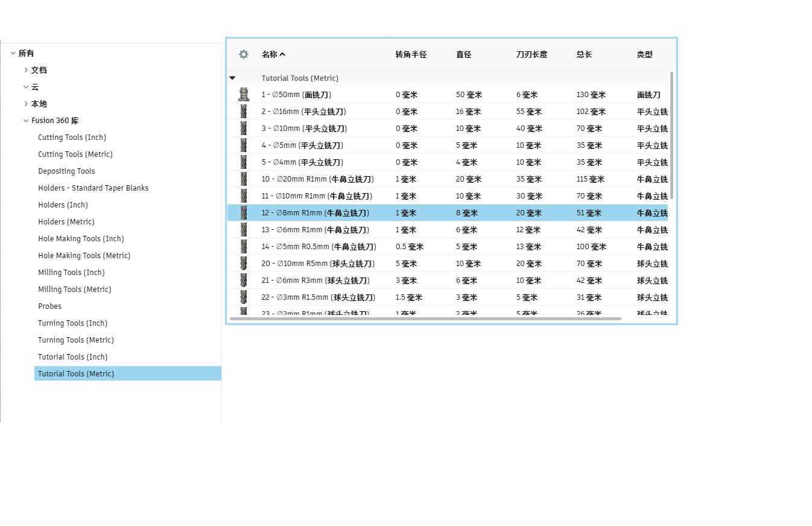The image size is (812, 526).
Task: Click the end mill icon for tool 5 - ∅4mm
Action: point(244,162)
